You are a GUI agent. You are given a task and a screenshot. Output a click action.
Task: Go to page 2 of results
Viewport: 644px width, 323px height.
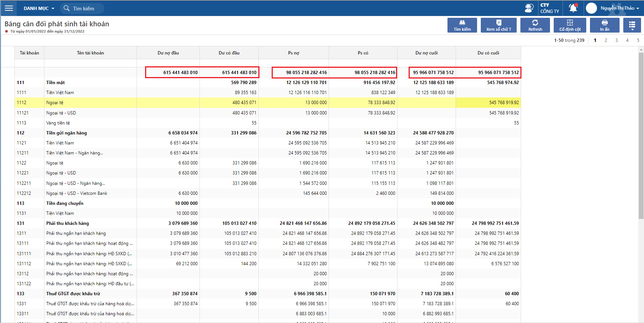(x=606, y=40)
